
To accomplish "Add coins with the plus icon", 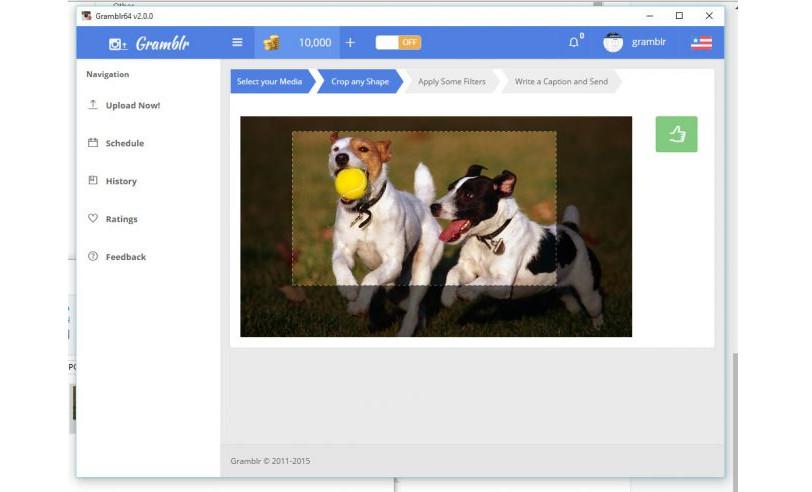I will 351,42.
